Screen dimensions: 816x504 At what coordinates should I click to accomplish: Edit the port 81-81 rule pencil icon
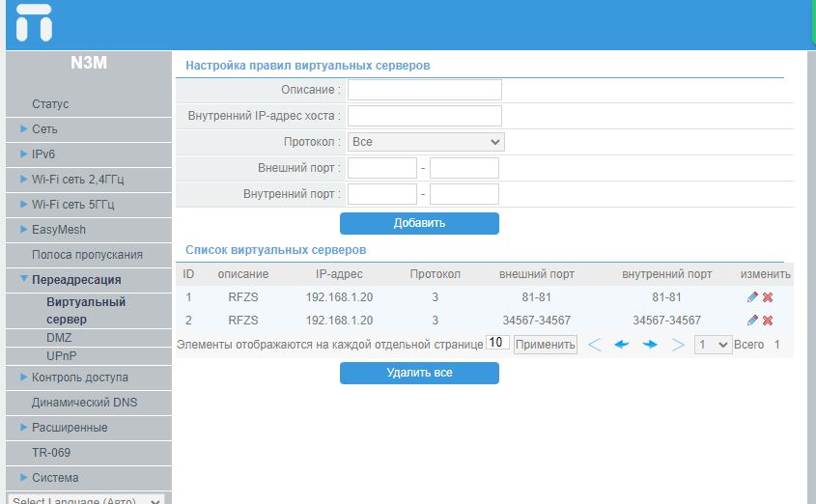point(752,297)
